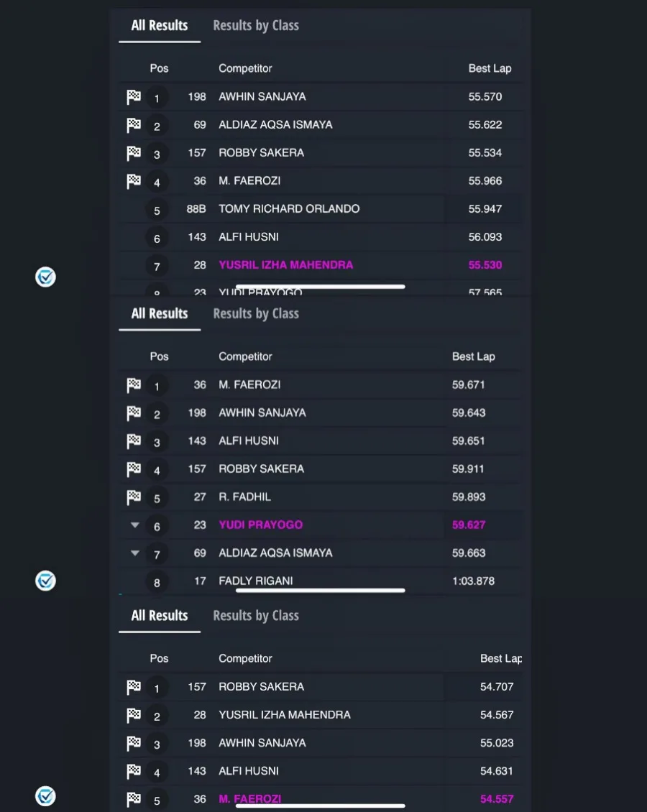
Task: Toggle checkmark badge left of M. FAEROZI 54.557 row
Action: [45, 796]
